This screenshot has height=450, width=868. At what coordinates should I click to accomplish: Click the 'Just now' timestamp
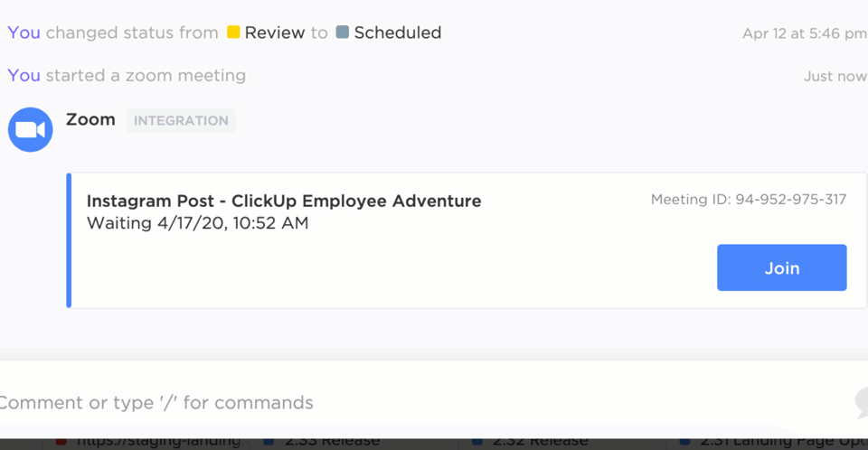click(x=835, y=76)
